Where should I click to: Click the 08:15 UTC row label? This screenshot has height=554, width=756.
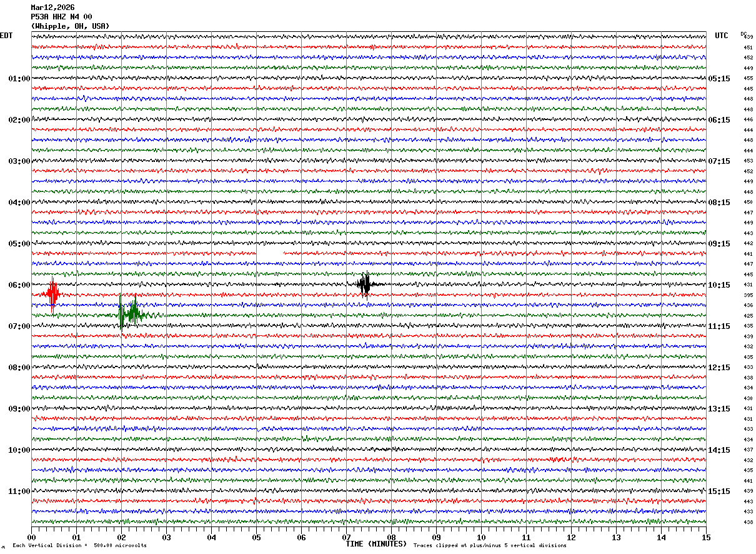point(719,203)
